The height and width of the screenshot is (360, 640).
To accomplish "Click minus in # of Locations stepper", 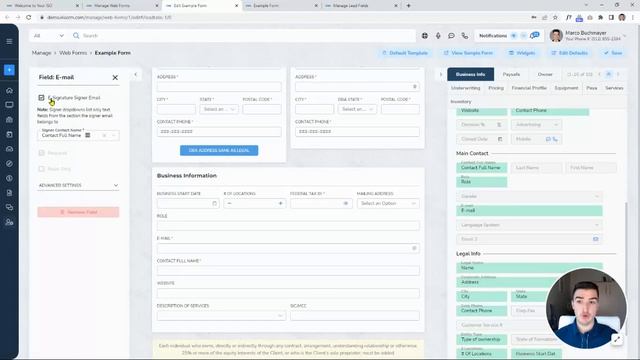I will [229, 203].
